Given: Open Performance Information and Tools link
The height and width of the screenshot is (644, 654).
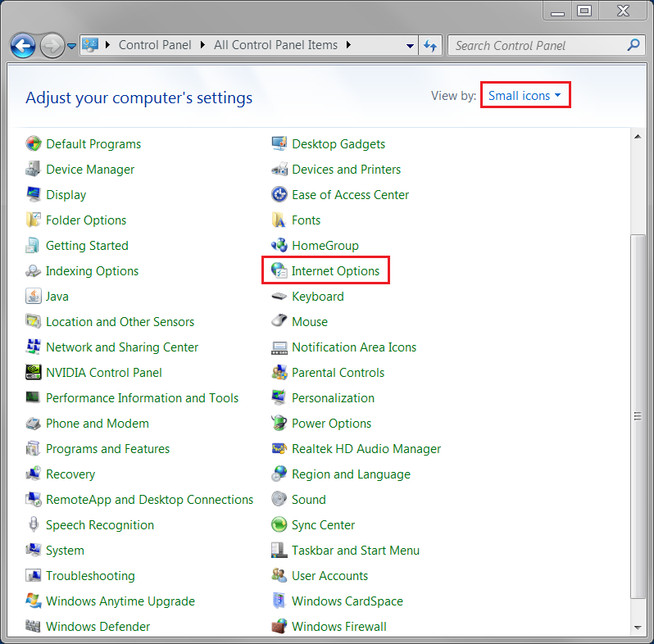Looking at the screenshot, I should click(x=143, y=398).
